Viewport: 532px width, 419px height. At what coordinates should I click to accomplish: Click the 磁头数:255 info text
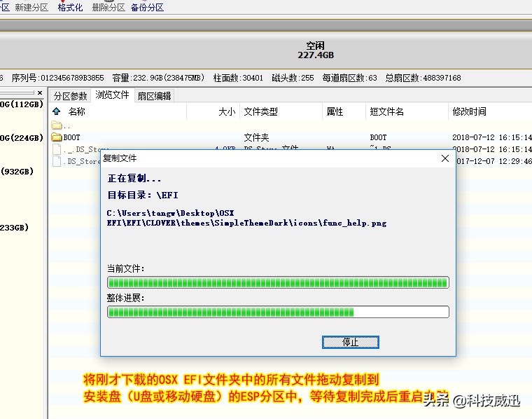(293, 78)
